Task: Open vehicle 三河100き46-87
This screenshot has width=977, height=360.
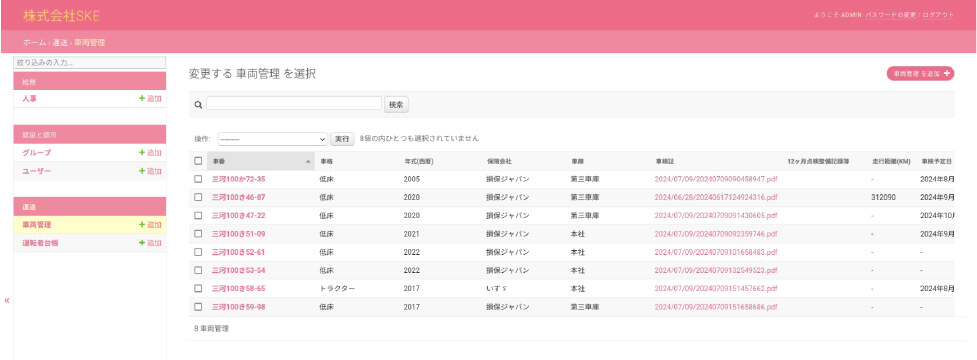Action: [239, 197]
